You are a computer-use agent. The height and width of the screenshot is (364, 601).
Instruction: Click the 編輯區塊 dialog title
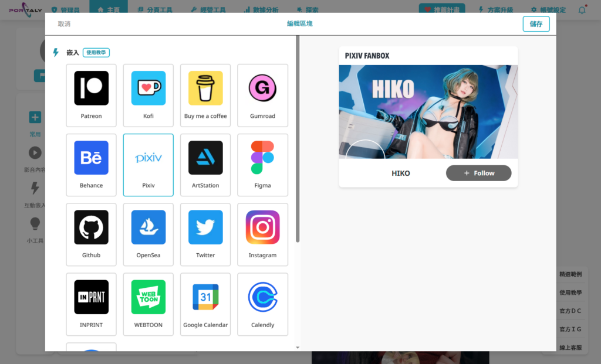tap(300, 23)
